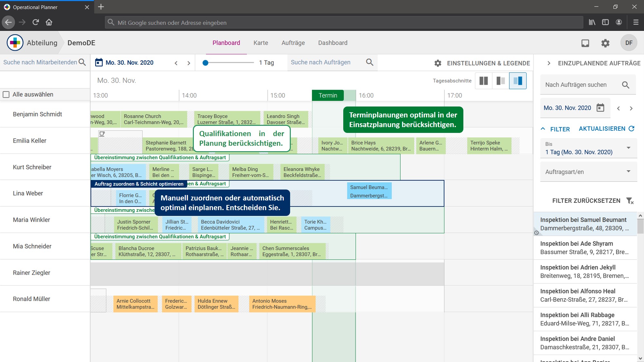Select the second-half Tagesabschnitte toggle

point(517,81)
